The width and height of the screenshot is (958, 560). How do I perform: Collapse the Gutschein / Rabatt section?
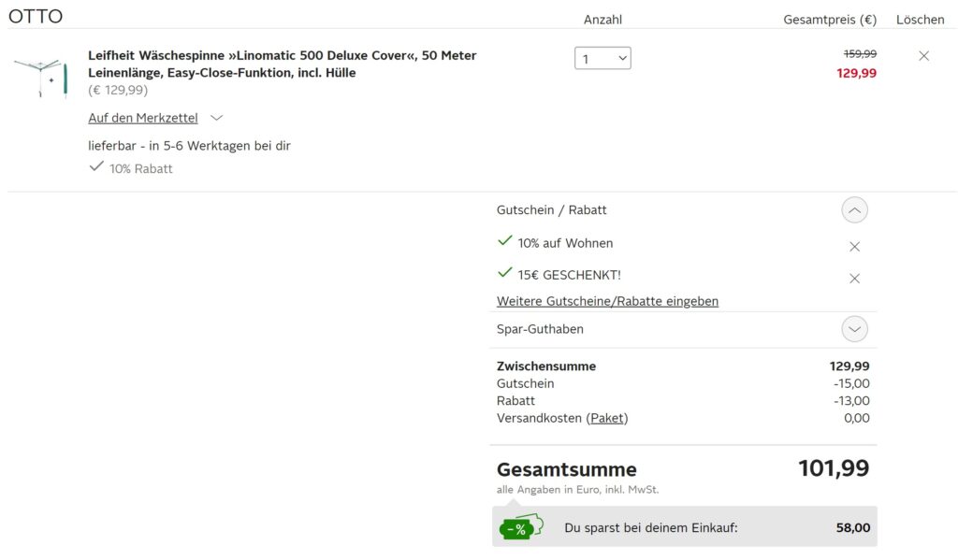[855, 210]
